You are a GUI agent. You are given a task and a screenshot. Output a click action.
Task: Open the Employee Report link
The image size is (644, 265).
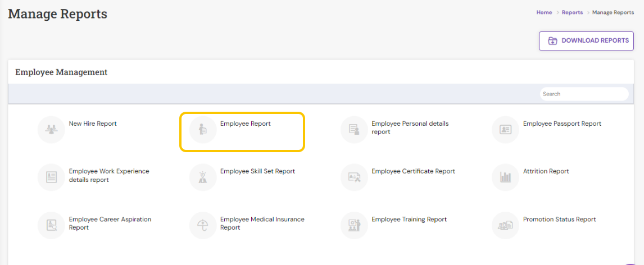click(x=245, y=124)
